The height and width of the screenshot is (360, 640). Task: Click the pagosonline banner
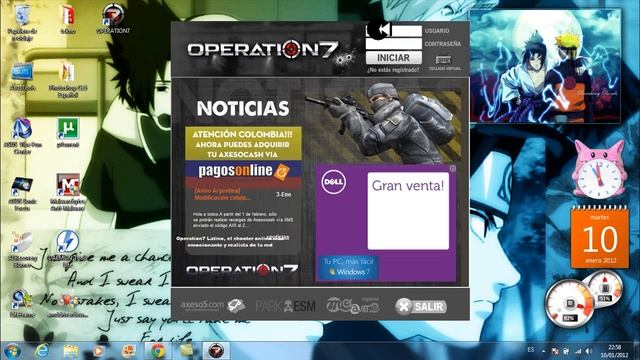(243, 171)
